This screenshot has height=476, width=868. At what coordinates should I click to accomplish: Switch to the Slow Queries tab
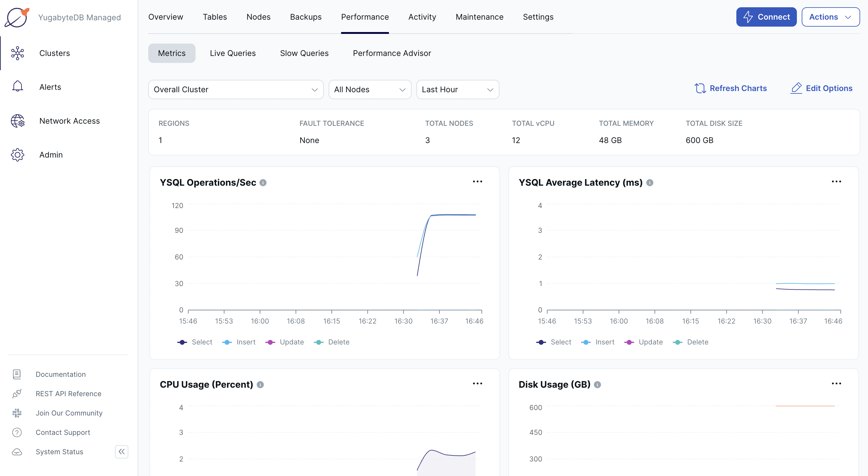[304, 53]
